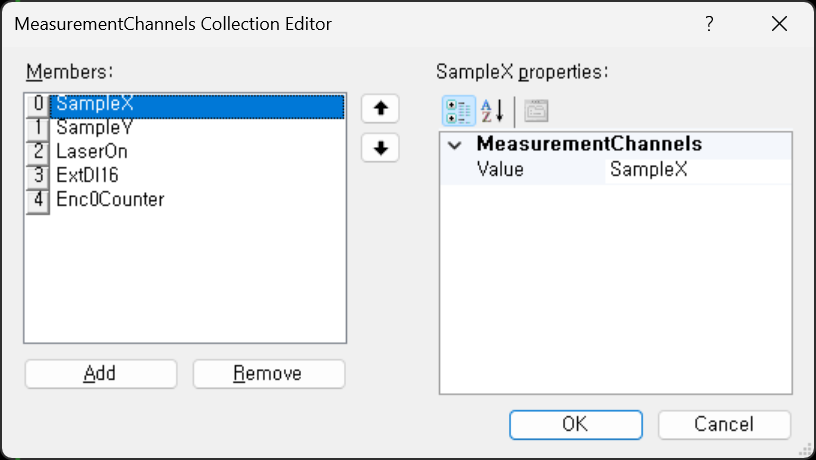816x460 pixels.
Task: Click the Value property field SampleX
Action: click(698, 170)
